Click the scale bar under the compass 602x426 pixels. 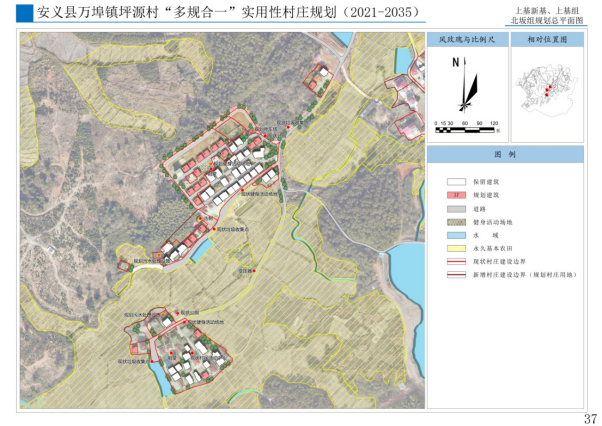[465, 128]
